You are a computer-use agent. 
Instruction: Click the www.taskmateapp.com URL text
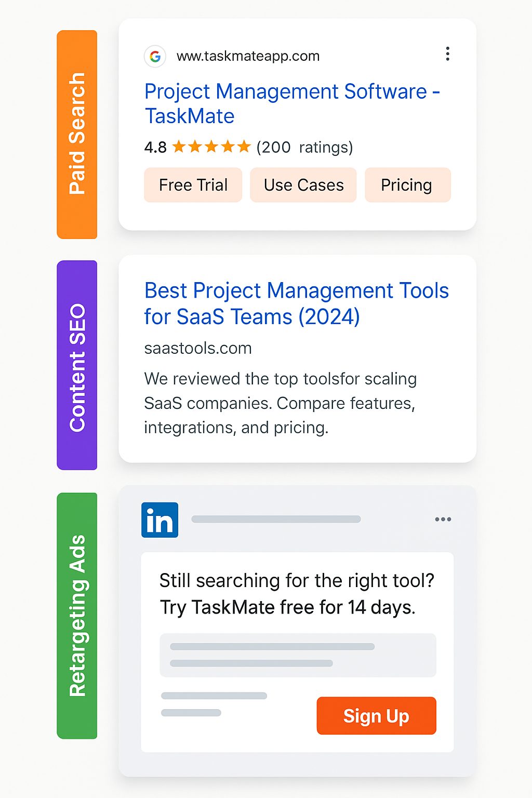tap(248, 56)
